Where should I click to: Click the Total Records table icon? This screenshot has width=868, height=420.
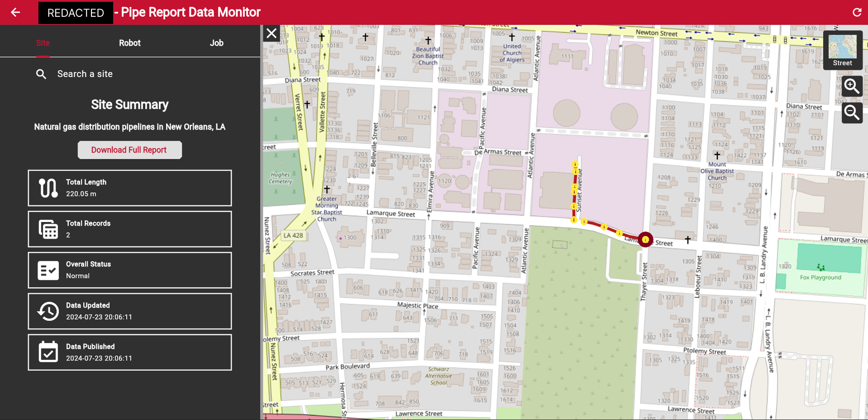coord(48,229)
